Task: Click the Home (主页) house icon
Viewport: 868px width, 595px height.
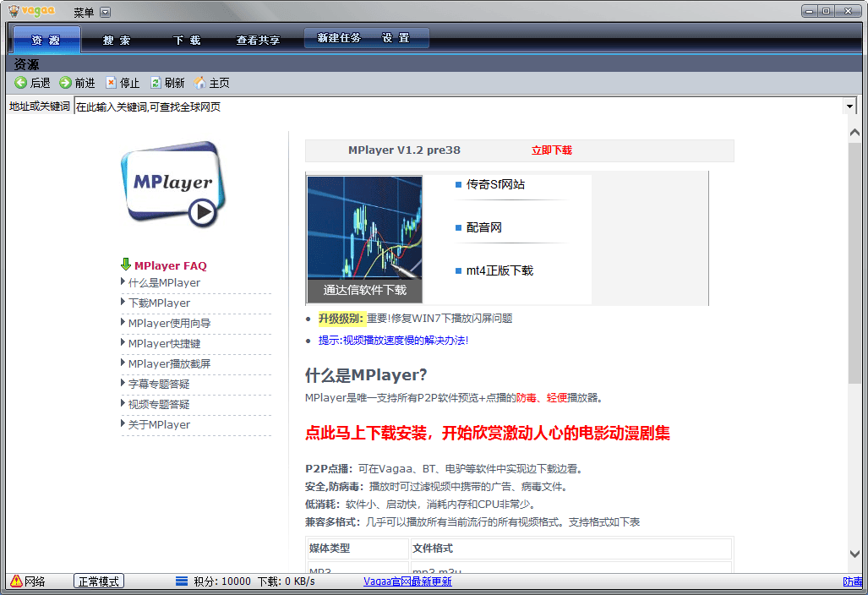Action: tap(199, 83)
